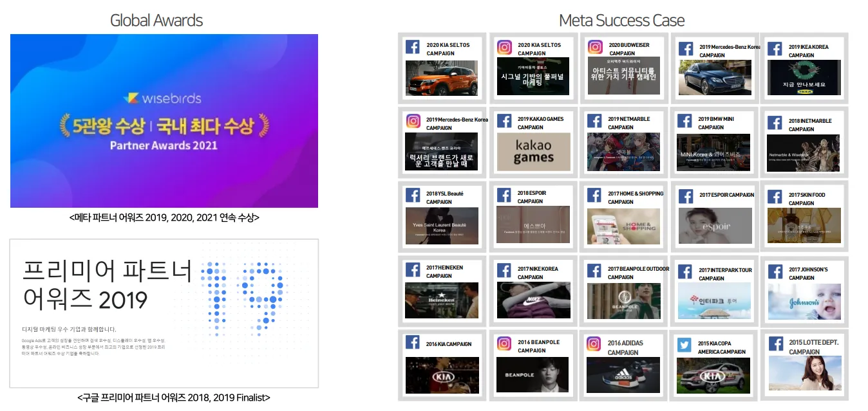Click the 'Meta Success Case' heading
Image resolution: width=868 pixels, height=411 pixels.
[622, 21]
